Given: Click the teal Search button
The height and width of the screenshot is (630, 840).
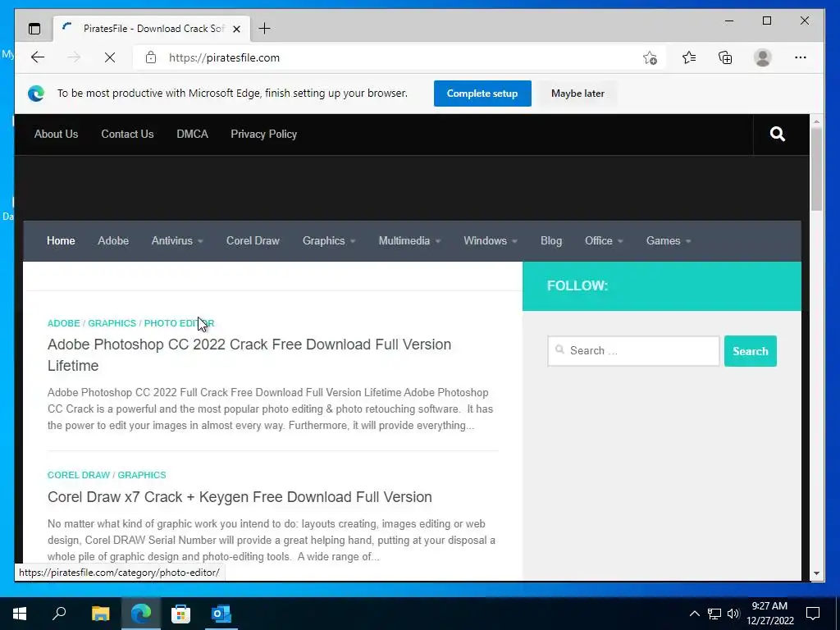Looking at the screenshot, I should (x=750, y=351).
